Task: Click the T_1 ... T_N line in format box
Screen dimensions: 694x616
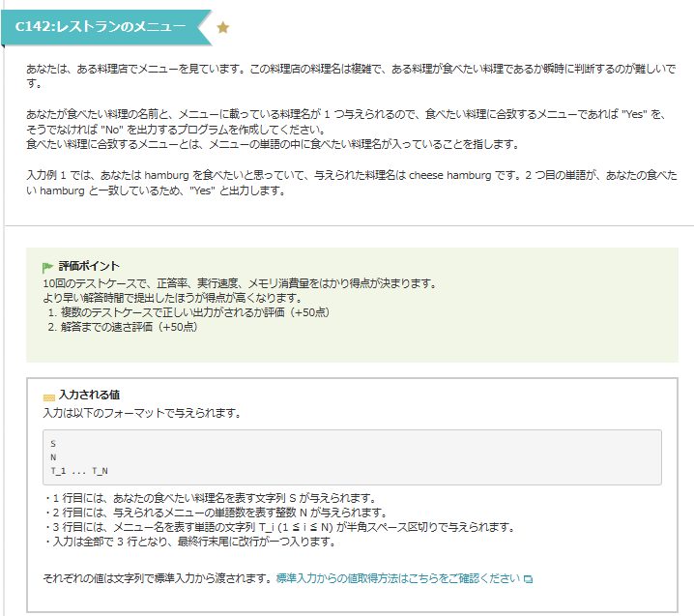Action: [x=79, y=471]
